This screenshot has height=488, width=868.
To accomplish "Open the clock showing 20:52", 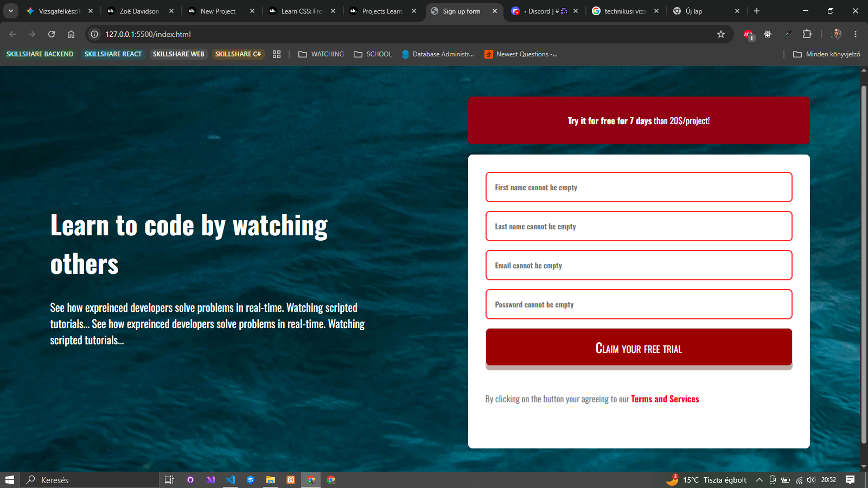I will click(x=828, y=480).
